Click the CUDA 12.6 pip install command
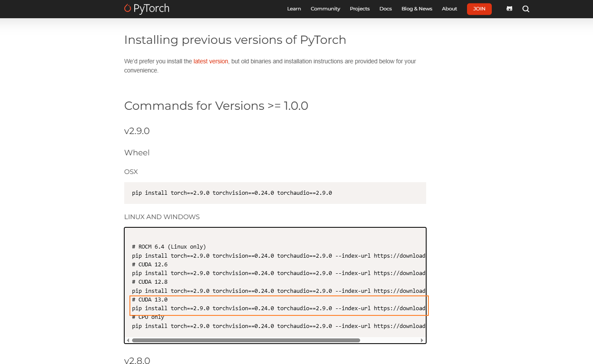 278,273
